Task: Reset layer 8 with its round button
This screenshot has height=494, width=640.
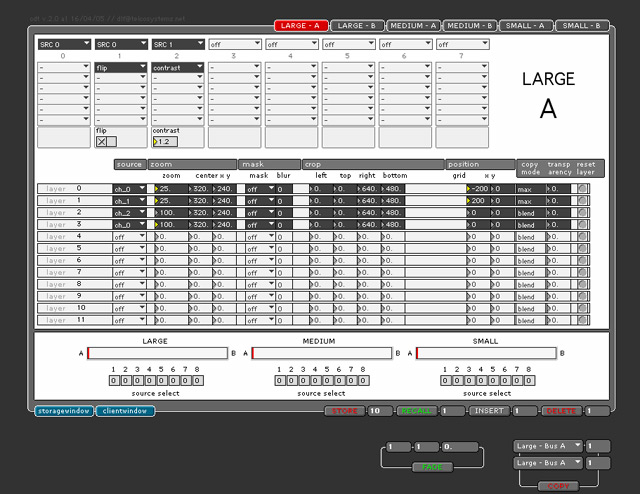Action: click(582, 284)
